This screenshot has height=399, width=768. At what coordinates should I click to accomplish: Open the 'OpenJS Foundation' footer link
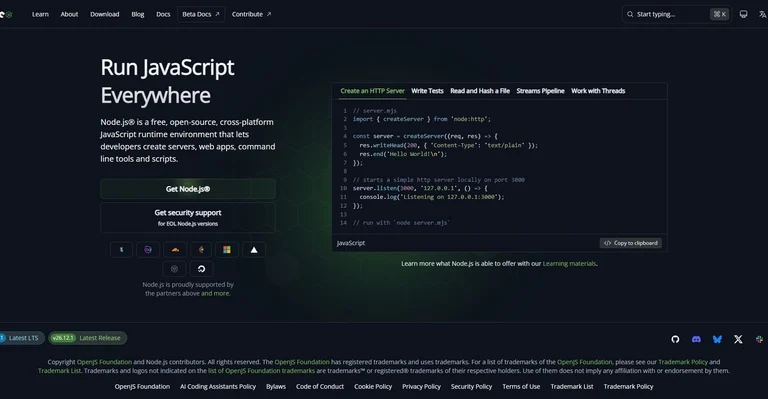point(142,387)
